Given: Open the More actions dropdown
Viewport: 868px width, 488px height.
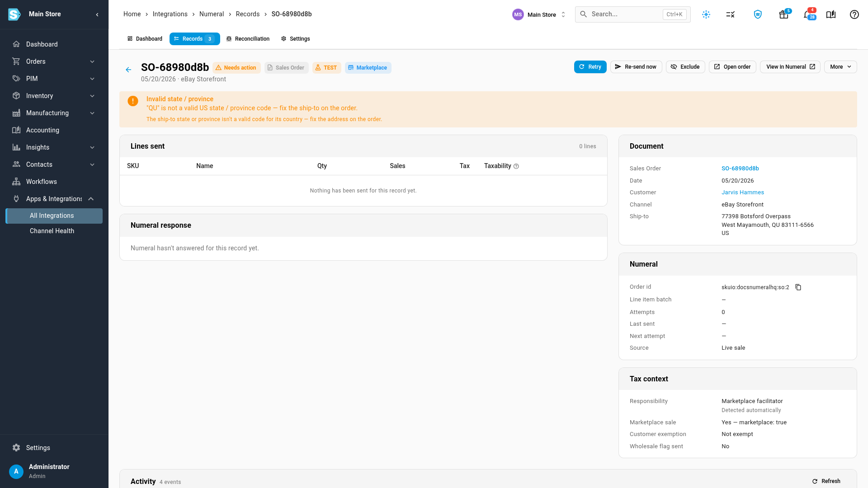Looking at the screenshot, I should 840,67.
